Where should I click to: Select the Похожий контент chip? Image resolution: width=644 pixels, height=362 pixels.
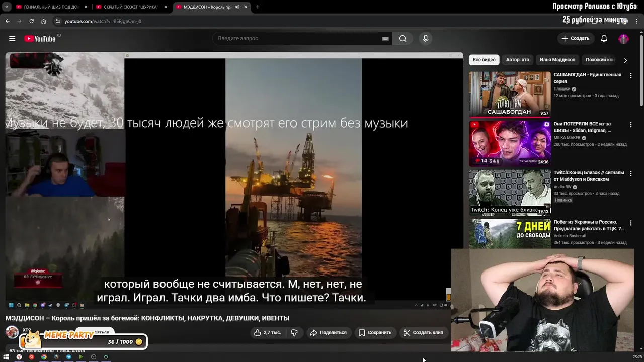pyautogui.click(x=600, y=60)
